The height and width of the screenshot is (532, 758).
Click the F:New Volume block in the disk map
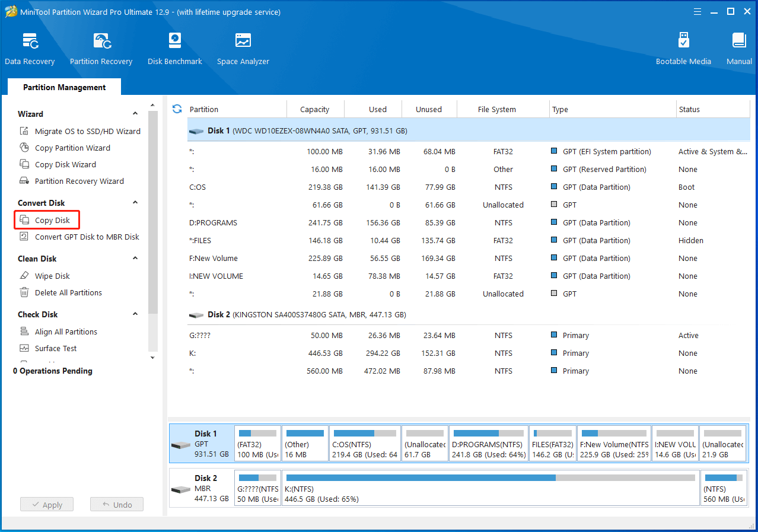[614, 443]
